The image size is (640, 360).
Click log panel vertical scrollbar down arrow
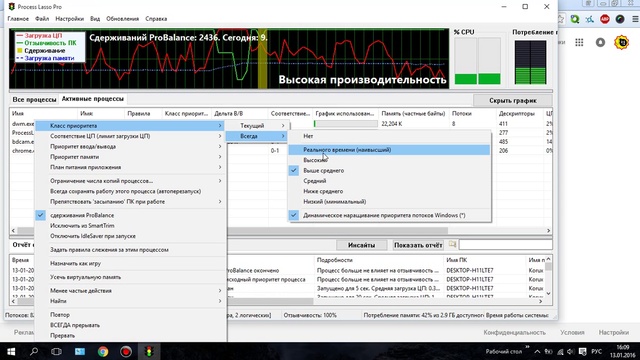click(548, 293)
